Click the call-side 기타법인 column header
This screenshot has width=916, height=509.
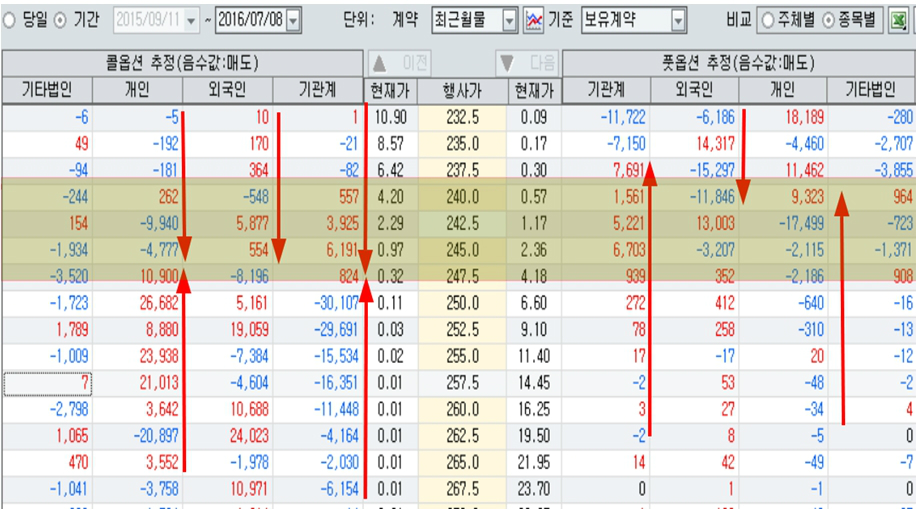47,90
